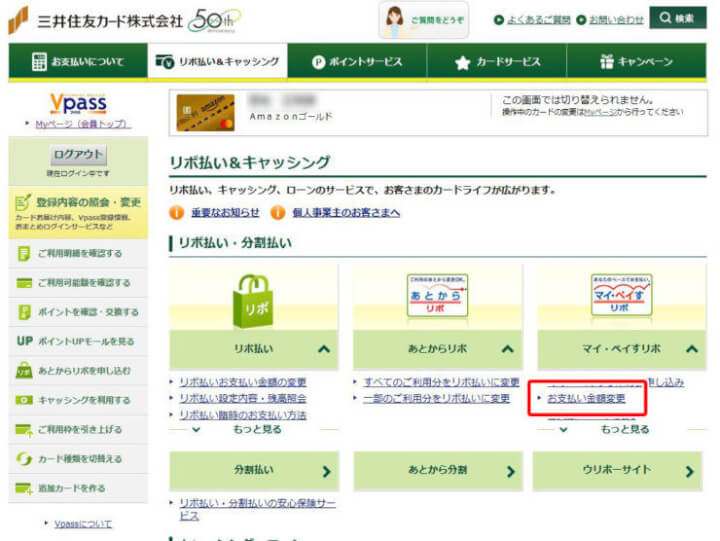Open Myページ(会員トップ) link

point(83,124)
